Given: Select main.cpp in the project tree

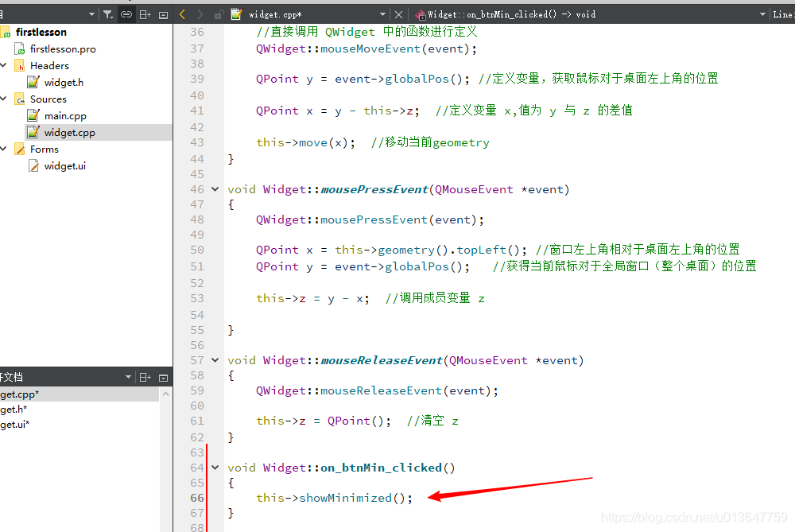Looking at the screenshot, I should tap(65, 116).
